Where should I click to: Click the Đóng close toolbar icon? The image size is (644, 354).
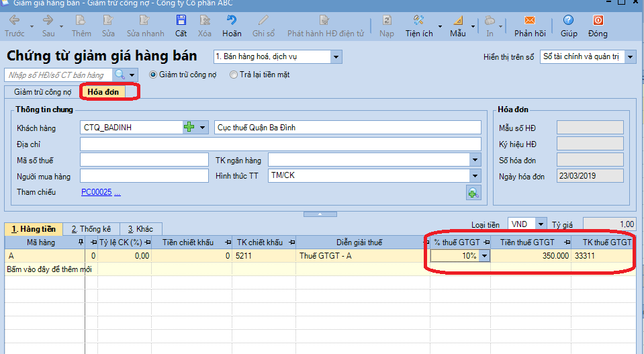598,21
